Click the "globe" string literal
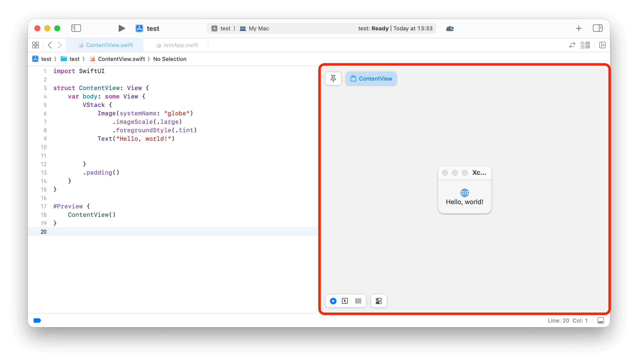The width and height of the screenshot is (638, 364). [177, 113]
